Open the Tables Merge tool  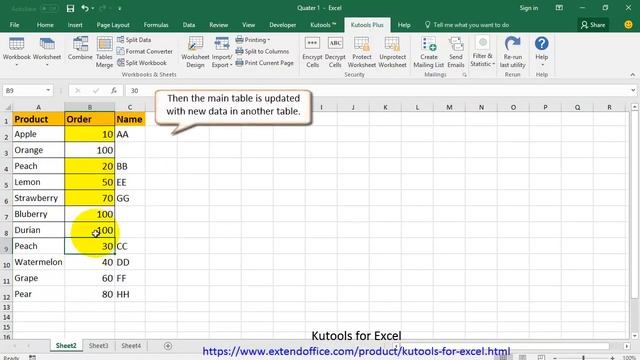coord(104,52)
